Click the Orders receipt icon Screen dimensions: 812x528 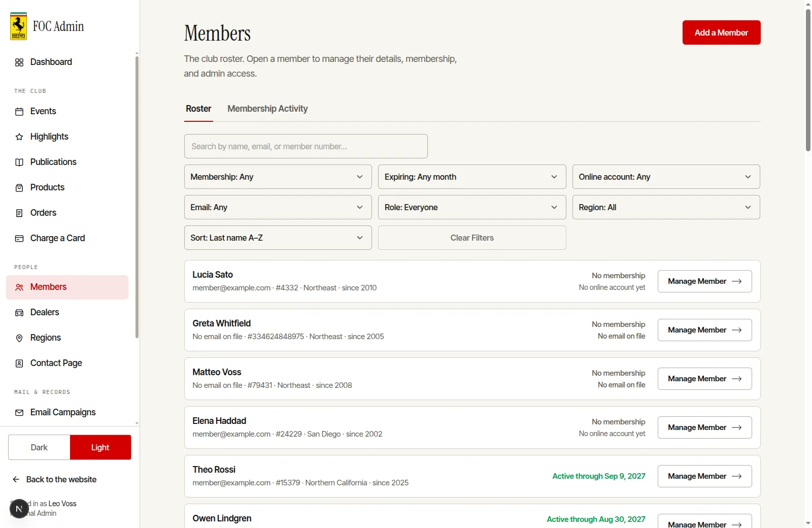coord(19,213)
